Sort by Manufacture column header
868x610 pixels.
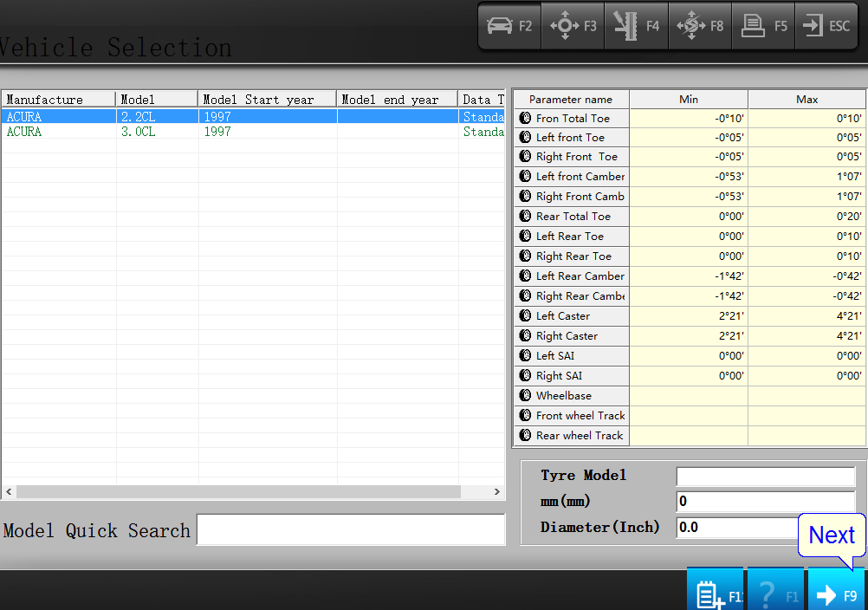coord(58,100)
